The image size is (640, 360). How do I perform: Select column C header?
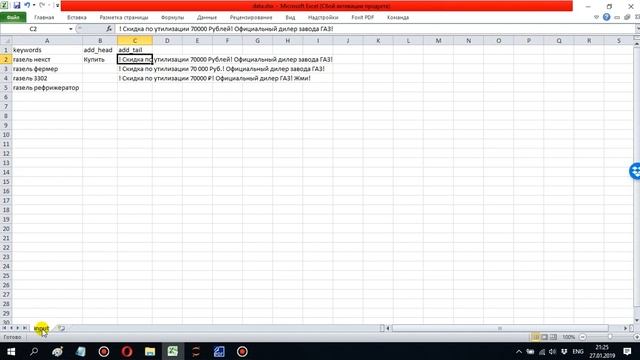tap(135, 40)
